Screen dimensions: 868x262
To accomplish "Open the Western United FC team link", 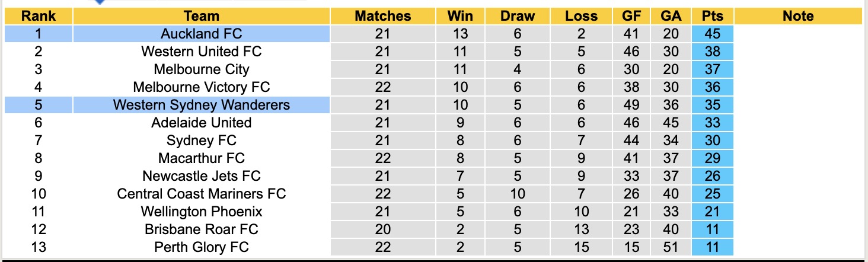I will pyautogui.click(x=201, y=52).
